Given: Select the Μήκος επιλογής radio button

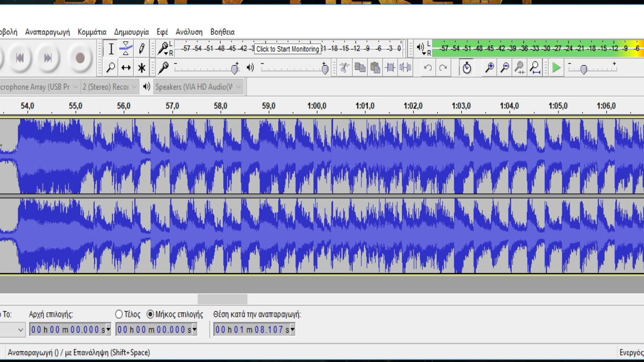Looking at the screenshot, I should click(x=150, y=314).
